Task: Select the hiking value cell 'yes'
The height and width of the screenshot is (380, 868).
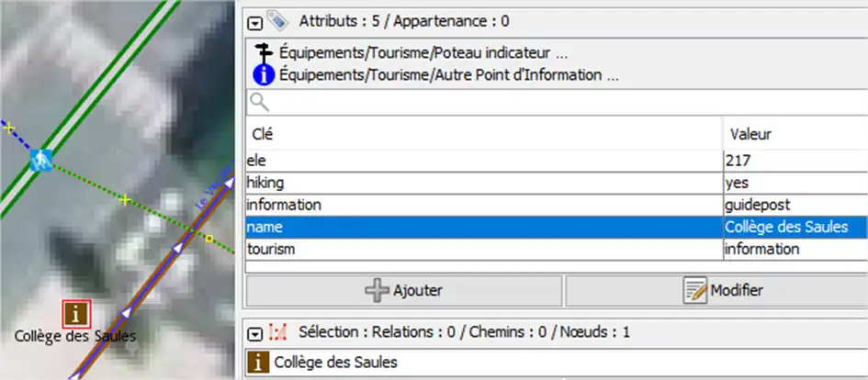Action: pos(794,183)
